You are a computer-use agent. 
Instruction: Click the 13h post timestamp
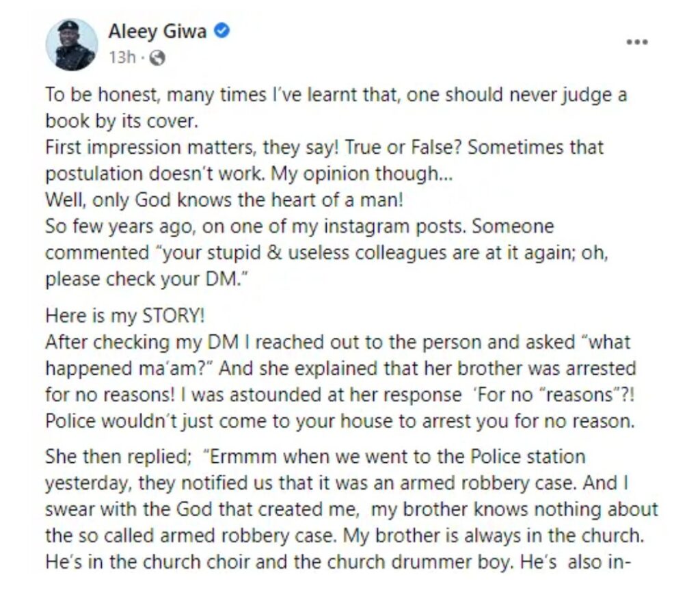(x=122, y=57)
